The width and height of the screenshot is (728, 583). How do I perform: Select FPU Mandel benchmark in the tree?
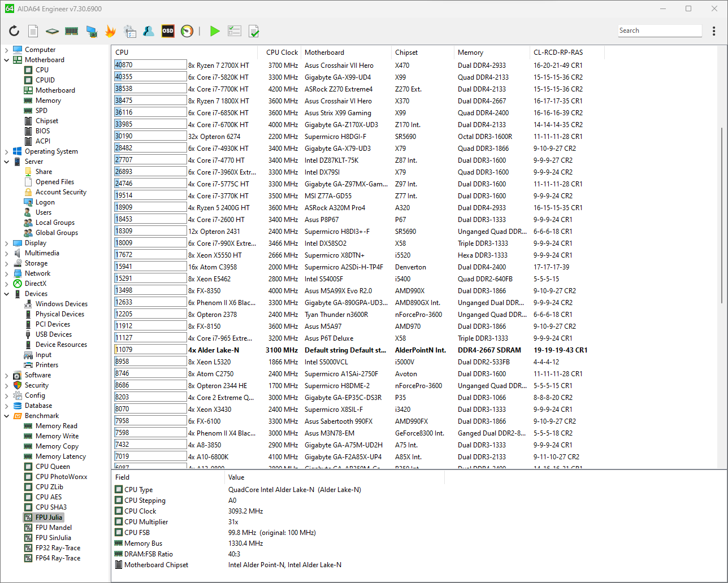(54, 528)
